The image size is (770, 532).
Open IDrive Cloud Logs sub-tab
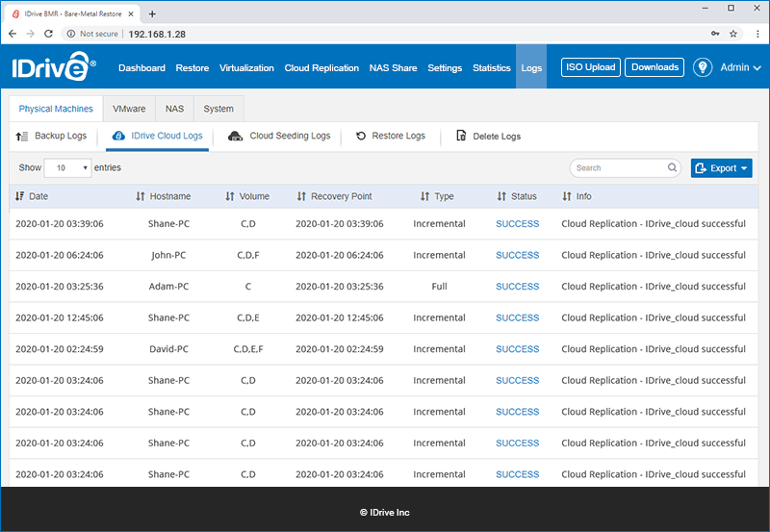[158, 136]
